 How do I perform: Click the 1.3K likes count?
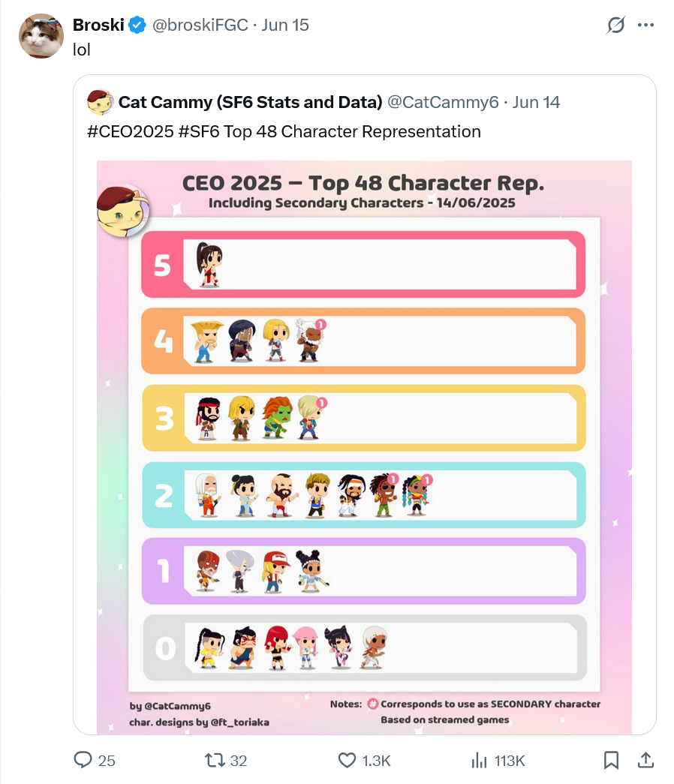click(376, 761)
